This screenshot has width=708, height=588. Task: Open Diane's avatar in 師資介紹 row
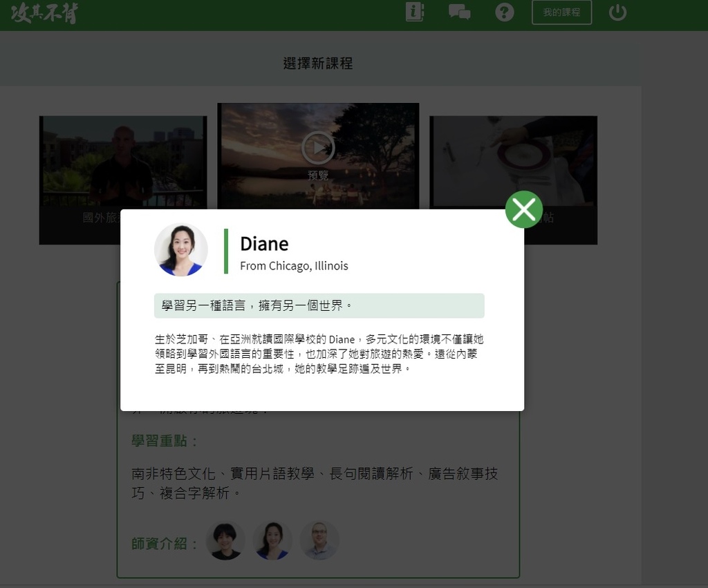[x=272, y=541]
